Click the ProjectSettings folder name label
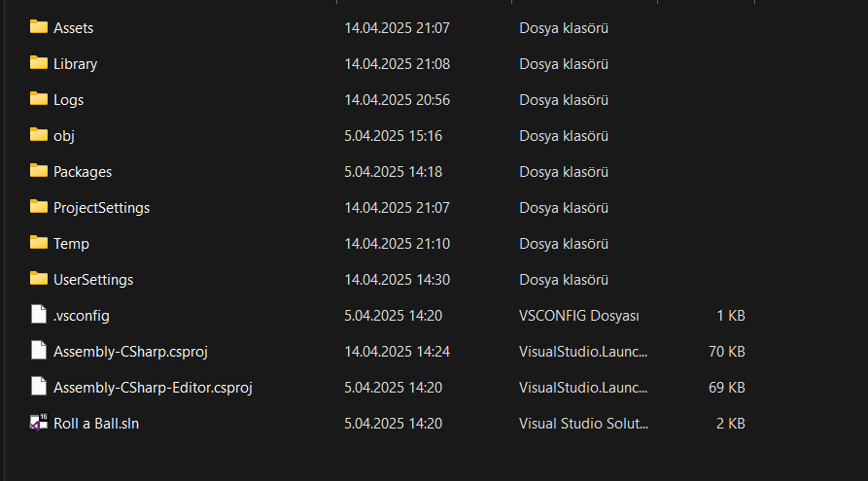 point(101,208)
